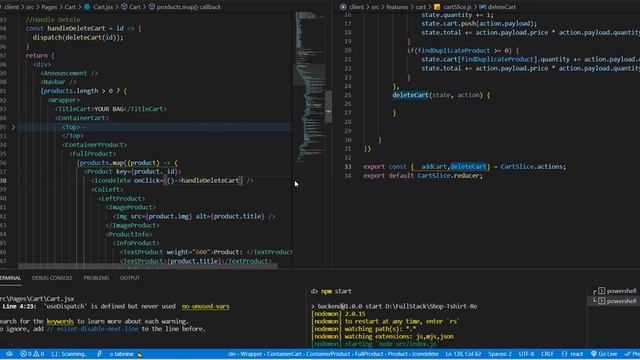Click the products.length > 0 line

[x=84, y=91]
